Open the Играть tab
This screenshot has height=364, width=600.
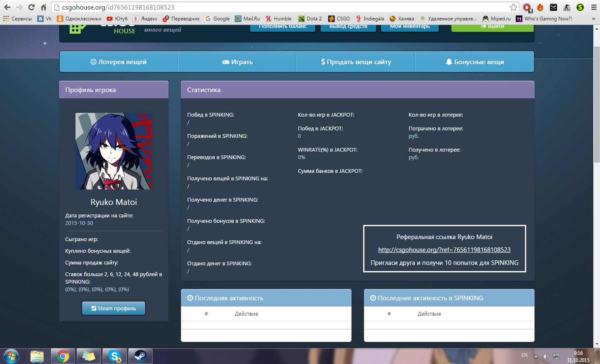pos(237,62)
